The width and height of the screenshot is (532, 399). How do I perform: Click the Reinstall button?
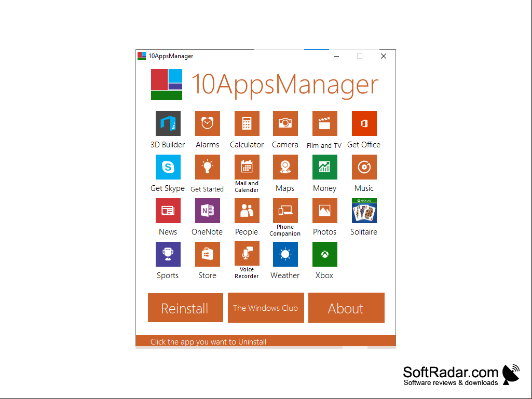[185, 308]
